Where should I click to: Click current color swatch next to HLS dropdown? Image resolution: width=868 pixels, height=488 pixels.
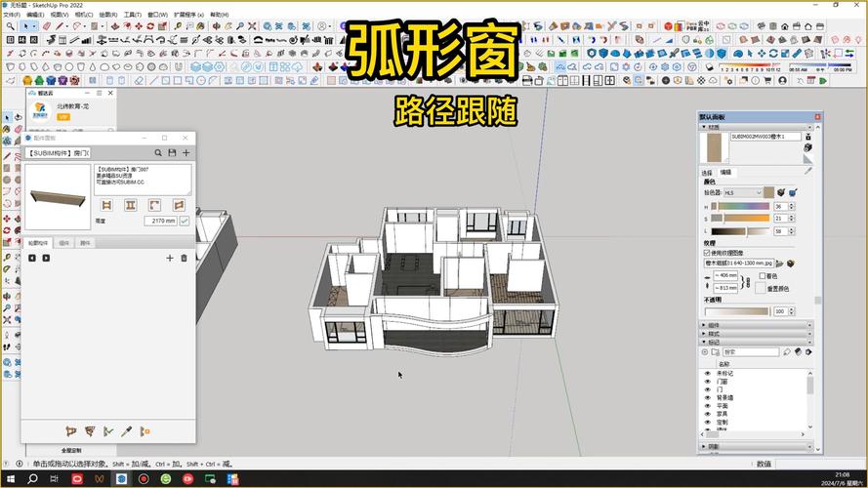(x=769, y=192)
